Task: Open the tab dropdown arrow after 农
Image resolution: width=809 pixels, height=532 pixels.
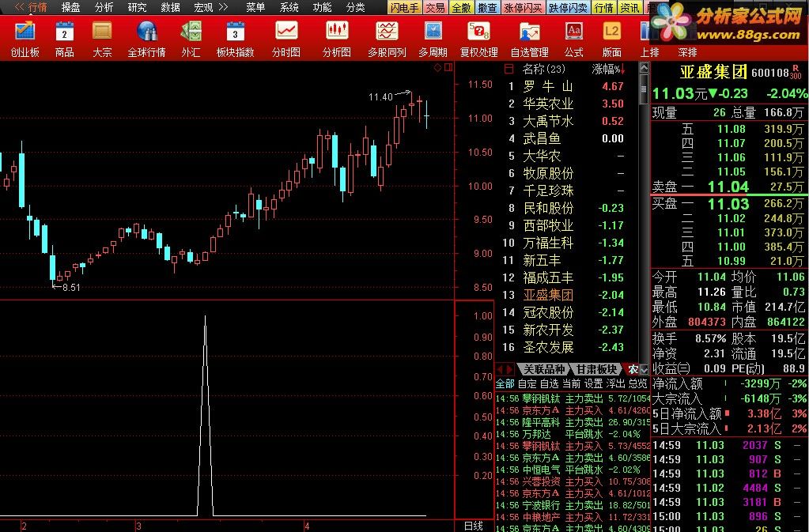Action: coord(644,369)
